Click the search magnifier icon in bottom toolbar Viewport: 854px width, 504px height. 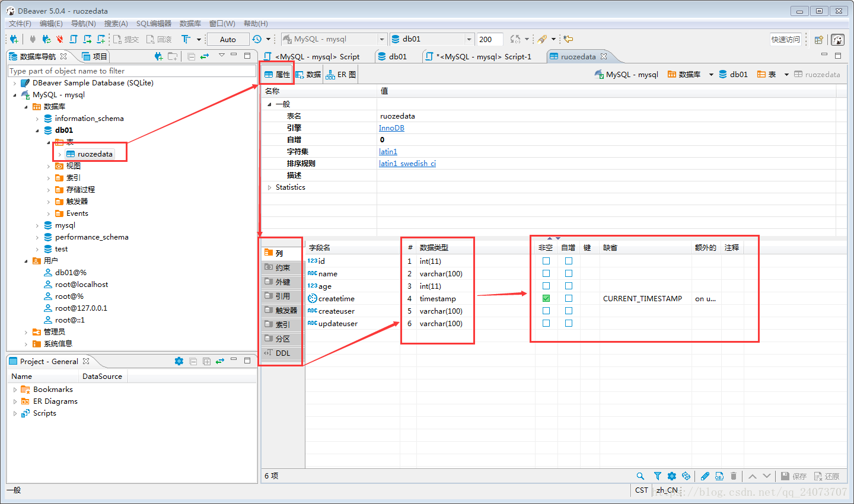coord(640,476)
